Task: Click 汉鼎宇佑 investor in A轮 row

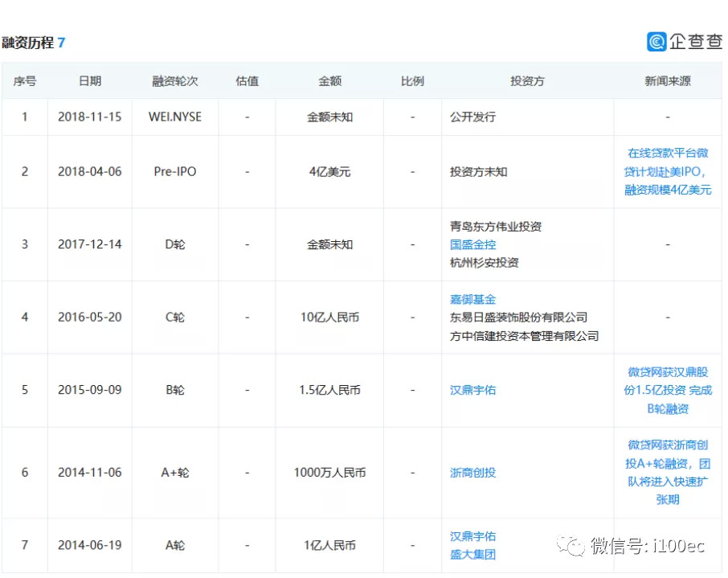Action: pyautogui.click(x=472, y=536)
